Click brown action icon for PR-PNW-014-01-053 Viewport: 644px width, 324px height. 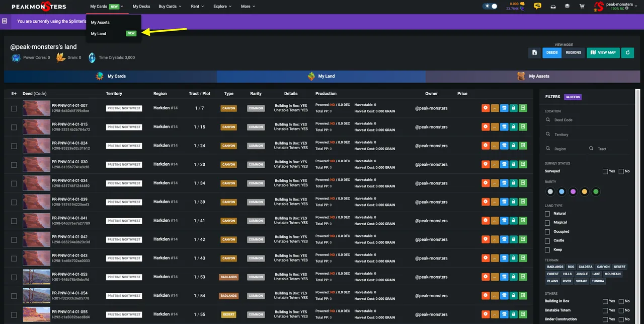(x=495, y=277)
